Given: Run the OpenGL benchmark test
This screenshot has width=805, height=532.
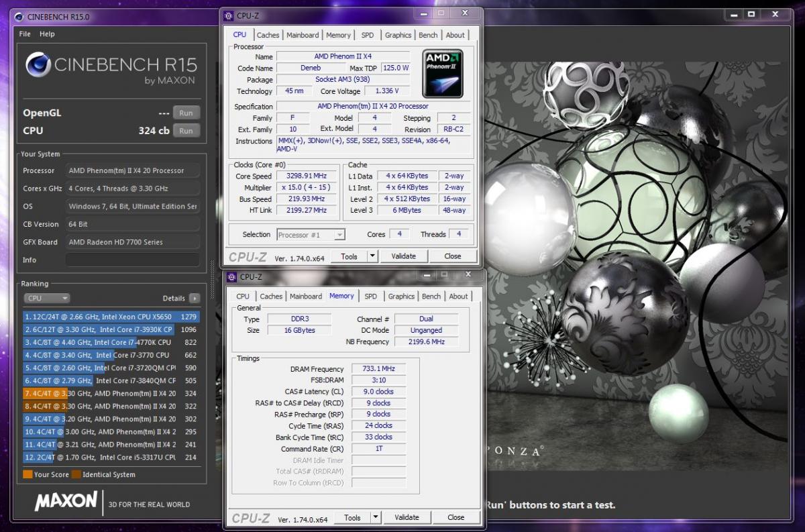Looking at the screenshot, I should 186,113.
